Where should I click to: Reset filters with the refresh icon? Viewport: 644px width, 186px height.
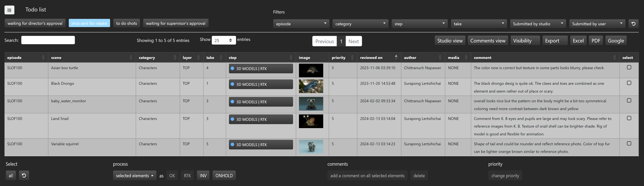pyautogui.click(x=633, y=24)
